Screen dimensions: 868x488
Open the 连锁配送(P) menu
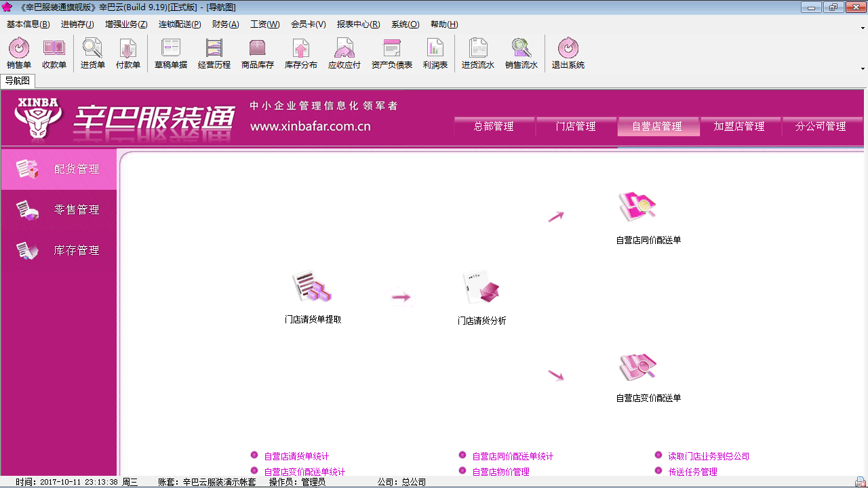click(x=180, y=24)
